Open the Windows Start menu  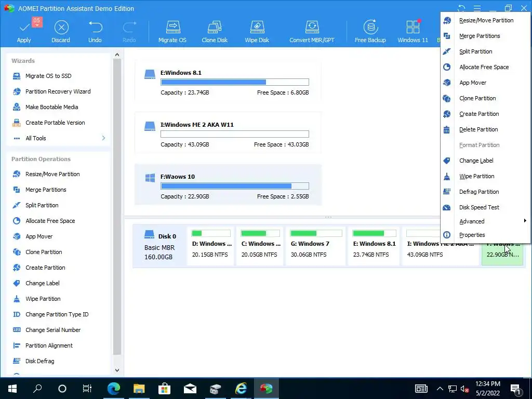click(12, 389)
